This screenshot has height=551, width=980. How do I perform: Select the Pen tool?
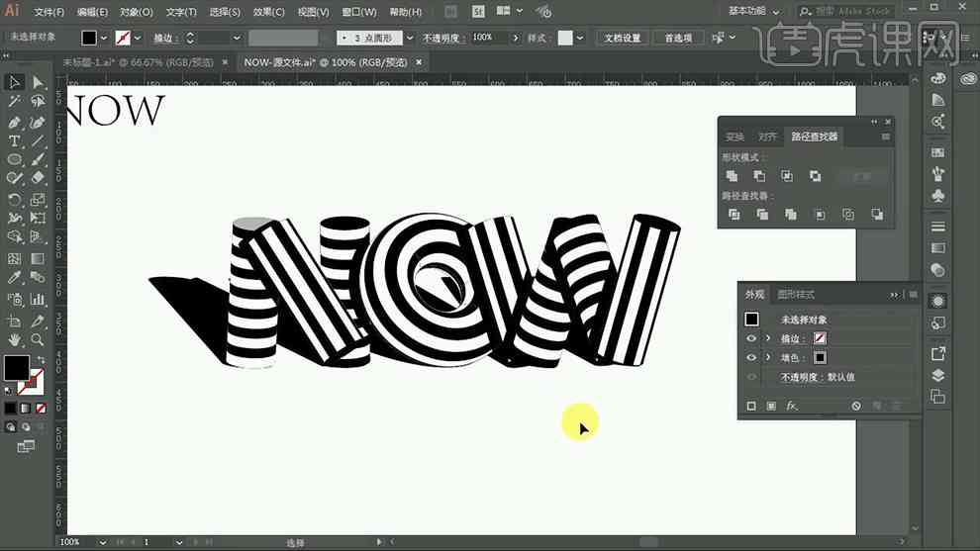(15, 122)
